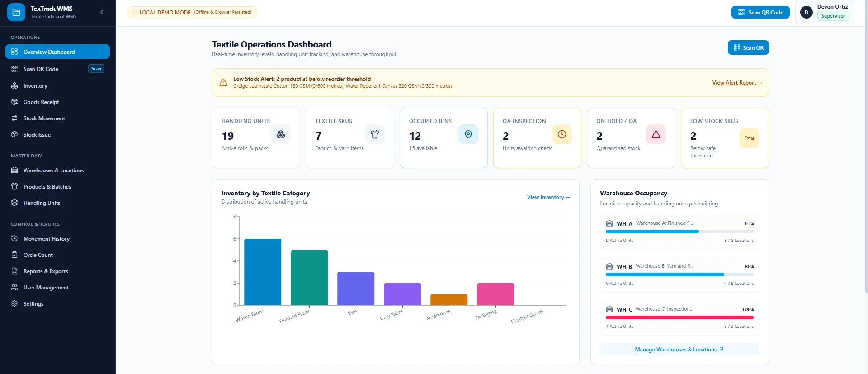Image resolution: width=868 pixels, height=374 pixels.
Task: Click the Supervisor role badge
Action: pos(833,16)
